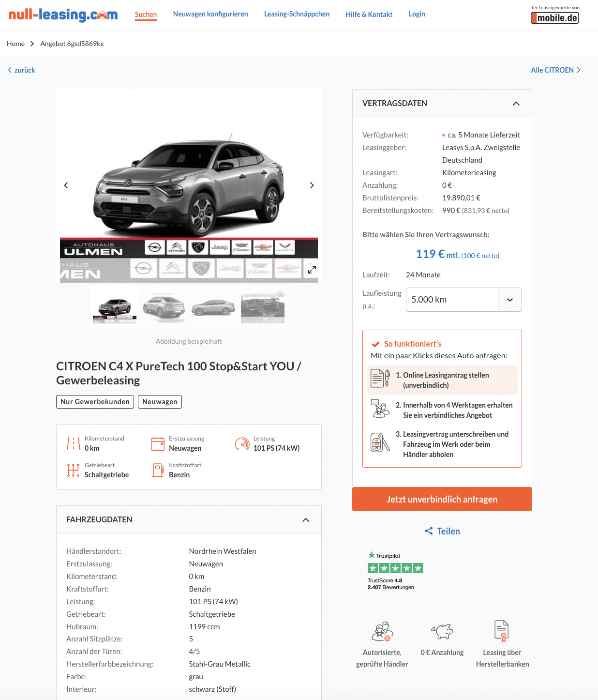Click the piggy bank 0 € Anzahlung icon
Image resolution: width=598 pixels, height=700 pixels.
pyautogui.click(x=442, y=631)
